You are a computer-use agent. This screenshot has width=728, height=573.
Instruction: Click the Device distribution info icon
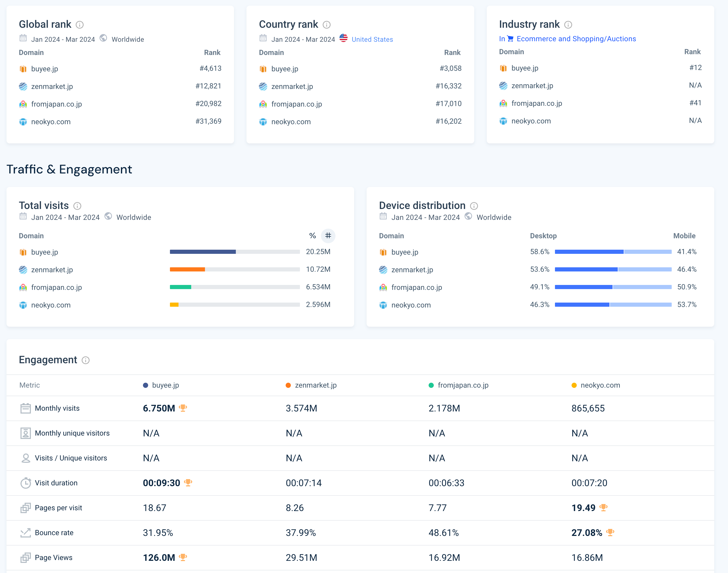(x=473, y=206)
